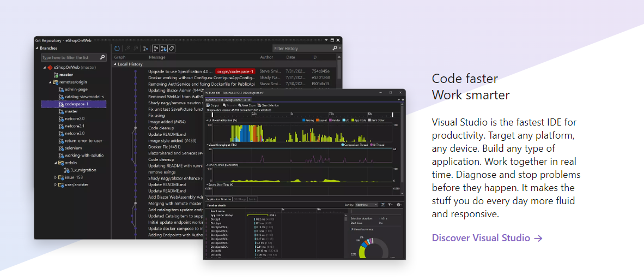644x280 pixels.
Task: Open the filter funnel icon in Timeline details
Action: pyautogui.click(x=390, y=205)
